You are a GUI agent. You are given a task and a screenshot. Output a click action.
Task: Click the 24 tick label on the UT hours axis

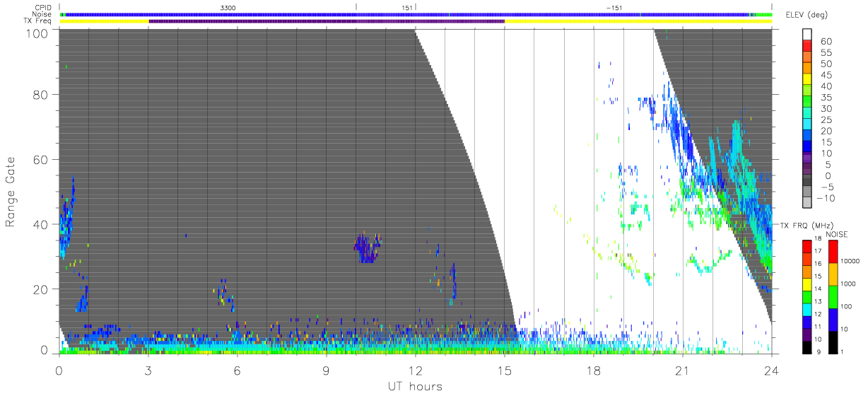click(x=772, y=371)
